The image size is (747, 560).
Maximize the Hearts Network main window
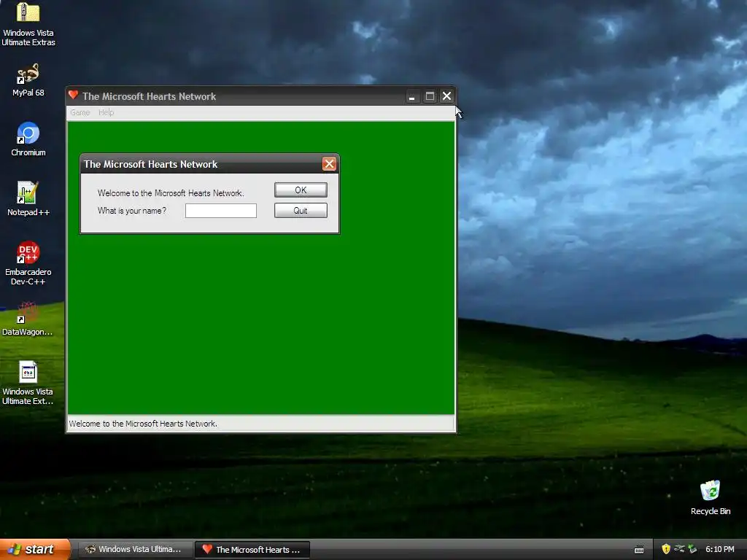[430, 97]
